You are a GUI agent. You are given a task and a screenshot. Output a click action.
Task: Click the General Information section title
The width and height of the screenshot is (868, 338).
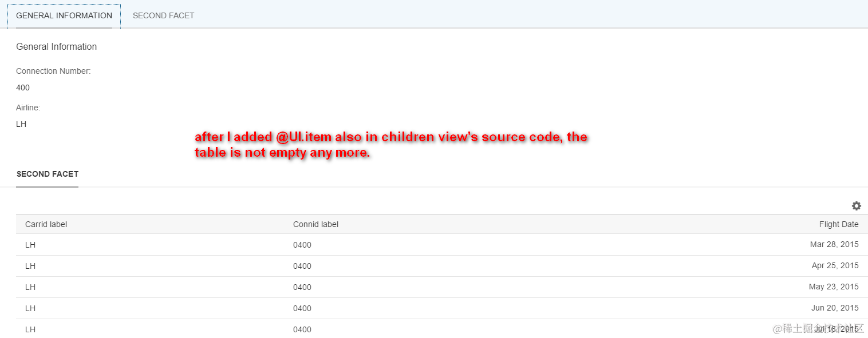pyautogui.click(x=56, y=47)
